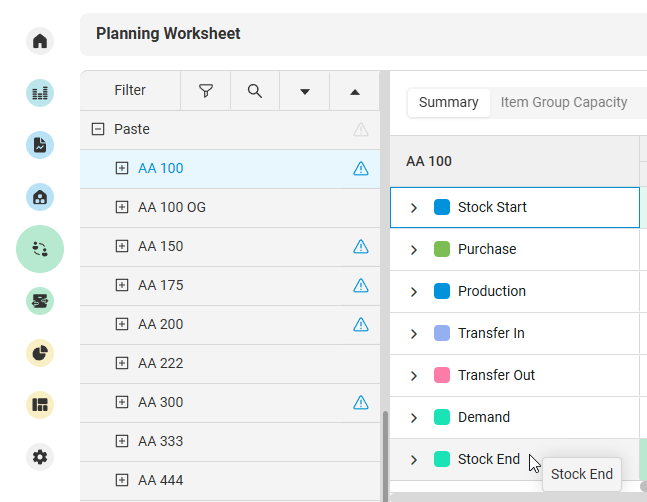Expand the Stock Start row
Image resolution: width=647 pixels, height=502 pixels.
(x=414, y=208)
